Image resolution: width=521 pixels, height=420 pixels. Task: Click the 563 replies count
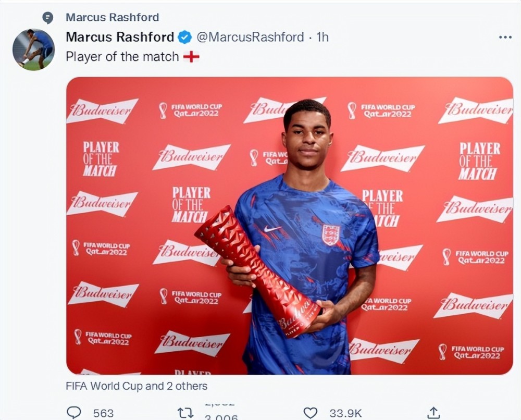click(103, 413)
